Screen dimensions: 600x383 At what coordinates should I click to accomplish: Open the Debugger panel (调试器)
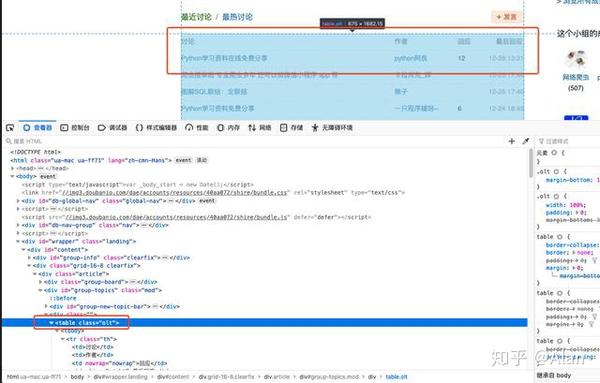112,128
